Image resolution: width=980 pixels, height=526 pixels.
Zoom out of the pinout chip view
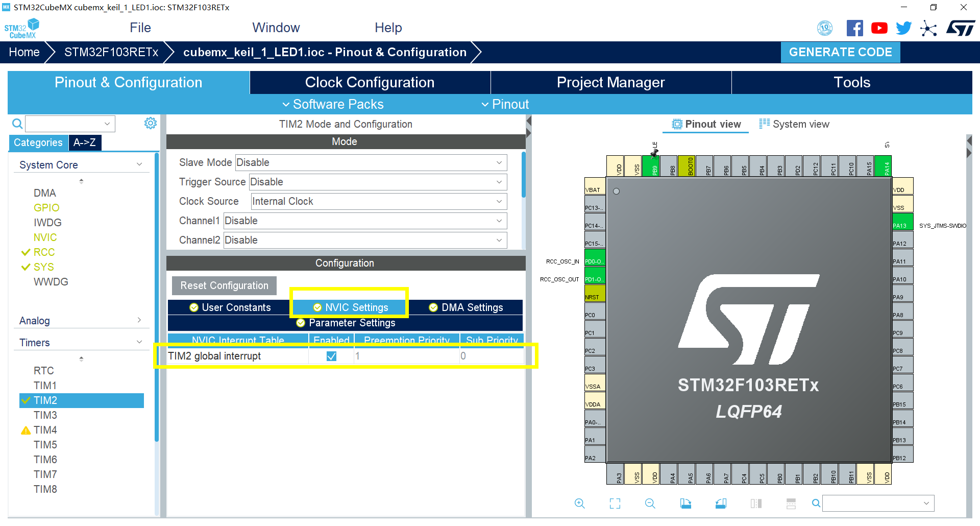pyautogui.click(x=650, y=504)
